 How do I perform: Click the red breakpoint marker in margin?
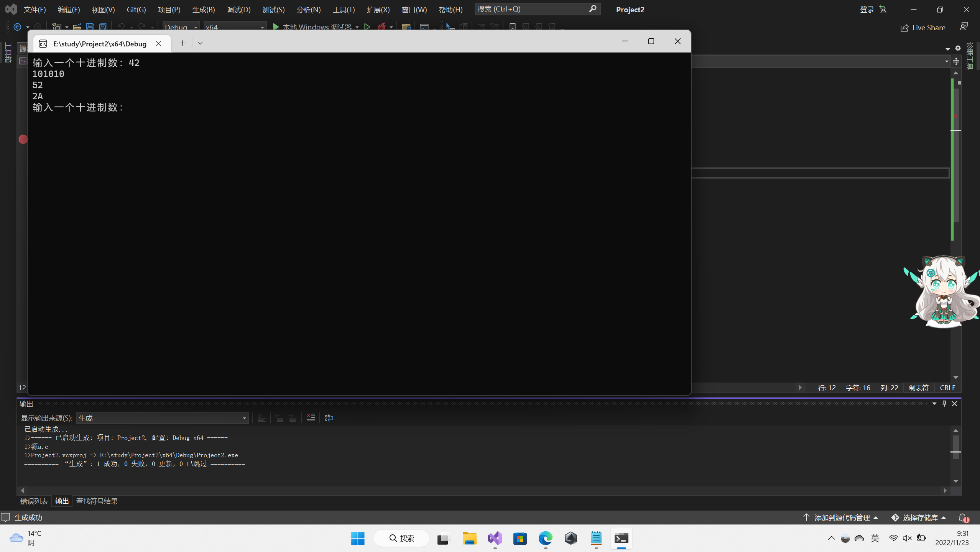[23, 139]
